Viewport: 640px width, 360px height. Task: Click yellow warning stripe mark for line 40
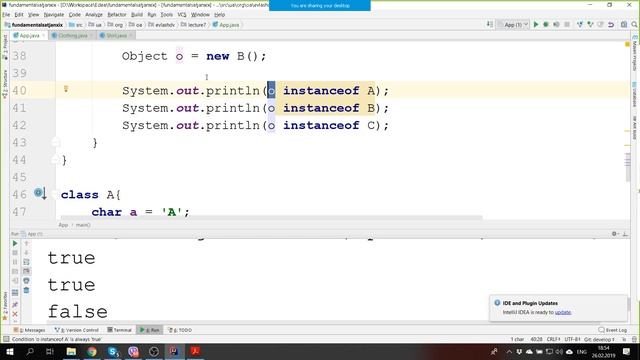coord(627,131)
